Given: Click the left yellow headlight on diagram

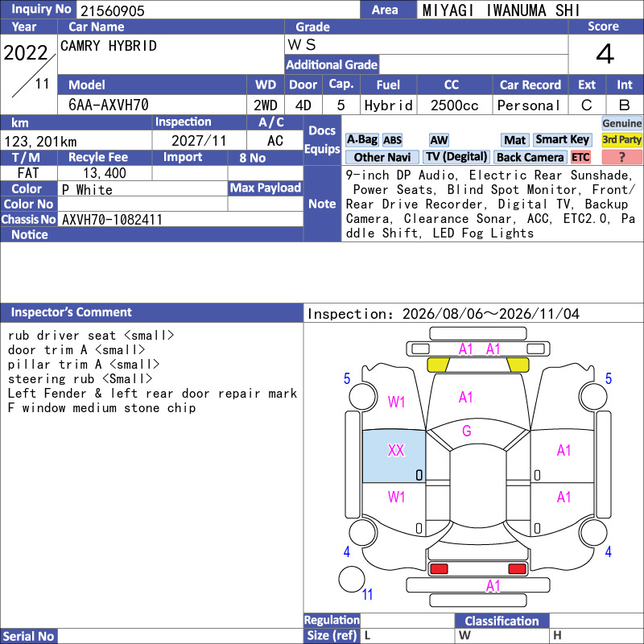Looking at the screenshot, I should click(438, 365).
